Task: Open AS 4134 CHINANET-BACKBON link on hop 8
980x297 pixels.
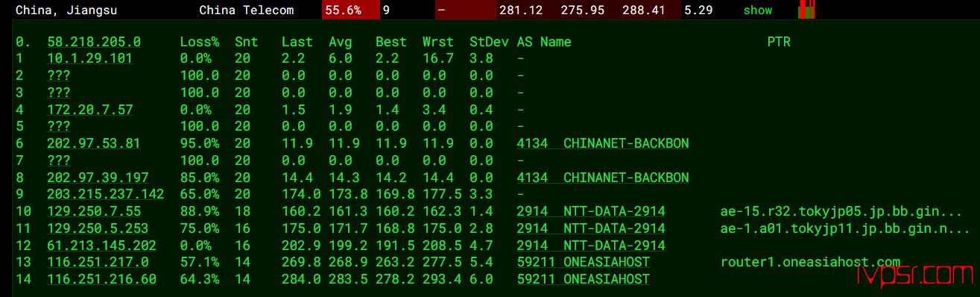Action: (x=603, y=178)
